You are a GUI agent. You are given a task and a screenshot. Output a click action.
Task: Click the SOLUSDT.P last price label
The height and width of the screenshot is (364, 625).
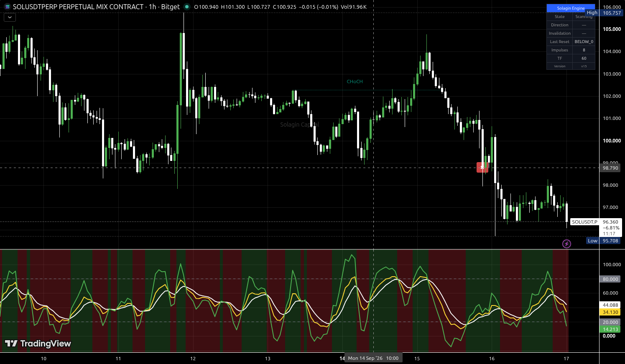584,222
